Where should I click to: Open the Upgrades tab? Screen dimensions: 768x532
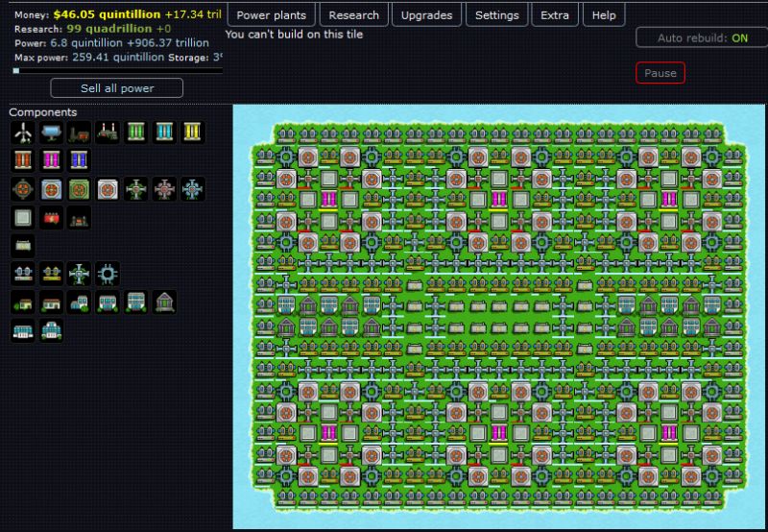pyautogui.click(x=426, y=15)
